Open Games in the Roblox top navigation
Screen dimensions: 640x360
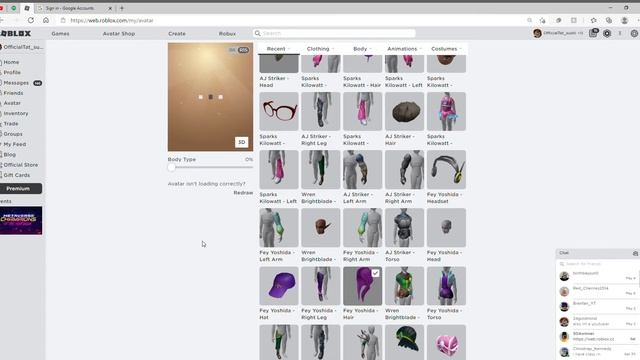coord(60,33)
